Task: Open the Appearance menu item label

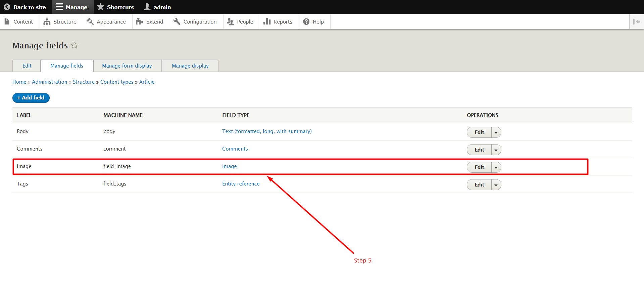Action: 111,22
